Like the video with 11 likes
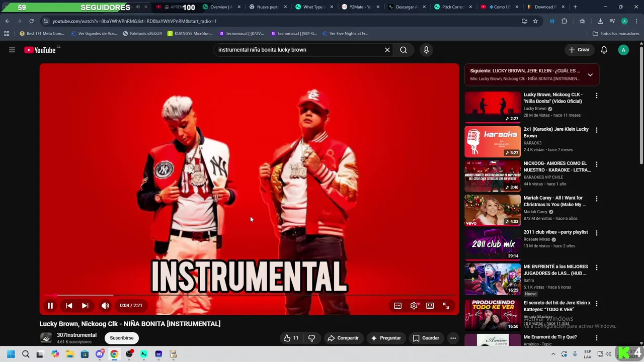The width and height of the screenshot is (644, 362). click(x=291, y=338)
